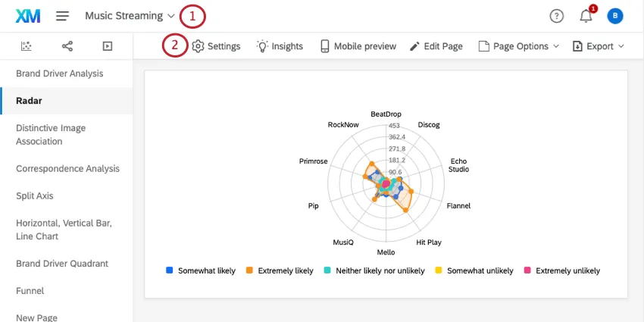Hide the Extremely unlikely legend series
Screen dimensions: 644x322
(x=561, y=270)
